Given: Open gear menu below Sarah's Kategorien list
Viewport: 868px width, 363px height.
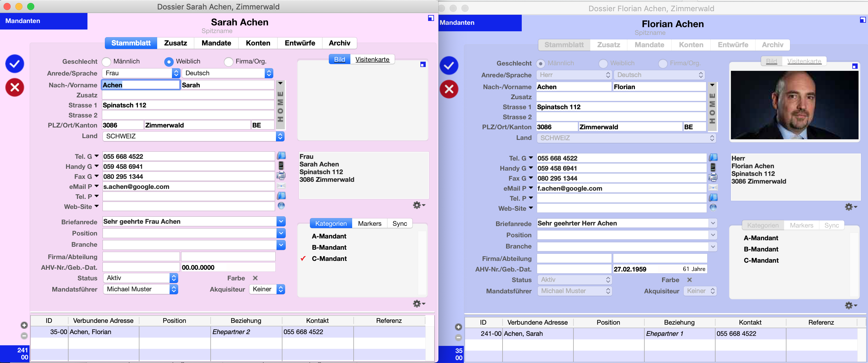Looking at the screenshot, I should point(419,304).
